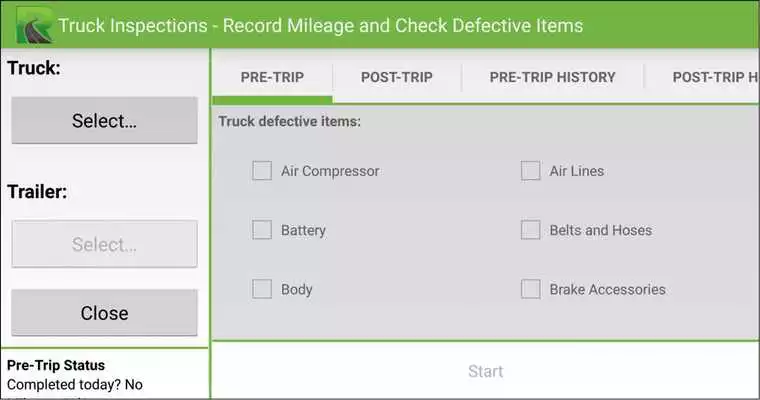The height and width of the screenshot is (400, 760).
Task: Switch to the PRE-TRIP tab
Action: coord(272,77)
